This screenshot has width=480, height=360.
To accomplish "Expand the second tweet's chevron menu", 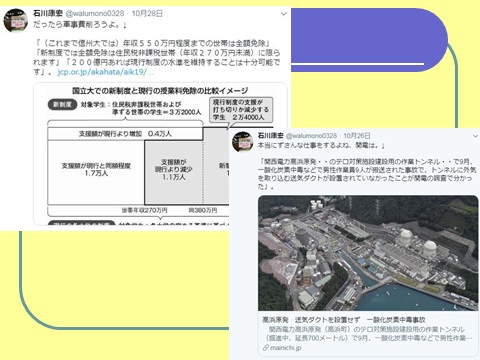I will point(476,136).
